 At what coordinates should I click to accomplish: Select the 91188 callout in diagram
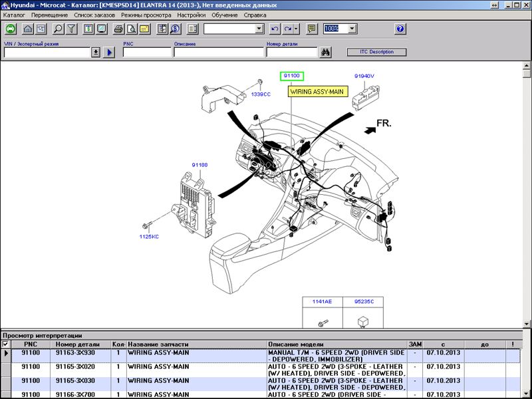(x=199, y=165)
